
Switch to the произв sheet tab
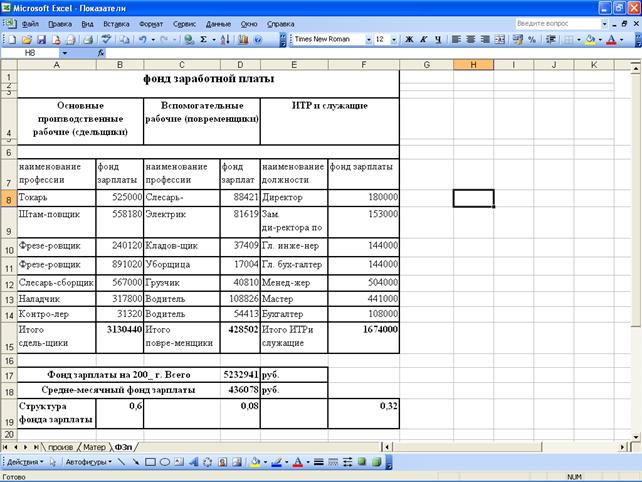61,447
